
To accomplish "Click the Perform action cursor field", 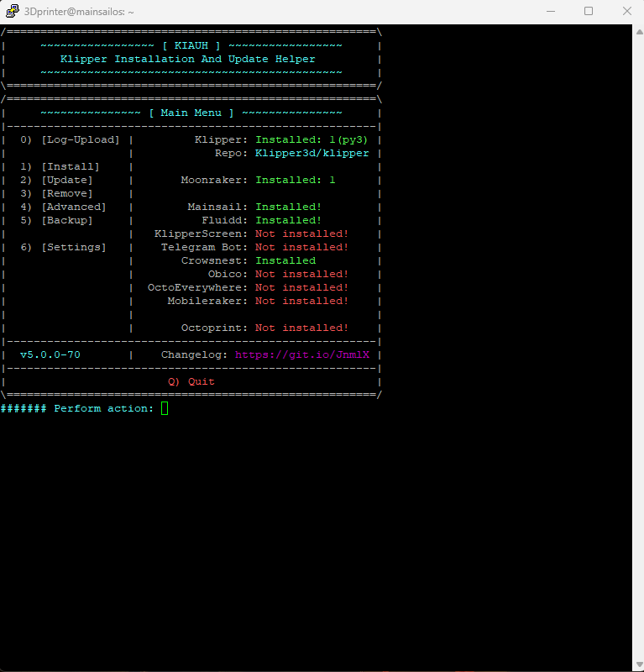I will (x=165, y=408).
